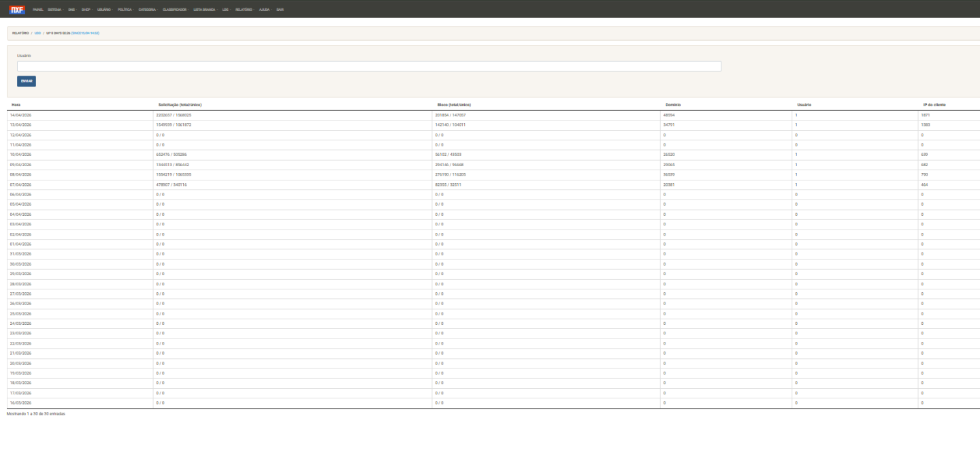Viewport: 980px width, 459px height.
Task: Expand the LISTA BRANCA menu
Action: (x=205, y=10)
